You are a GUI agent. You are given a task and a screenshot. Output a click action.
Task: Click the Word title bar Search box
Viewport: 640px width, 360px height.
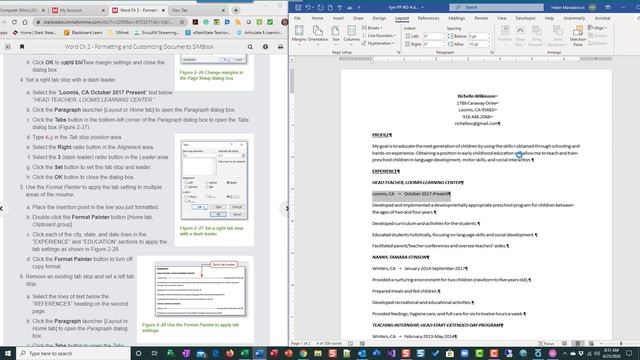[496, 7]
